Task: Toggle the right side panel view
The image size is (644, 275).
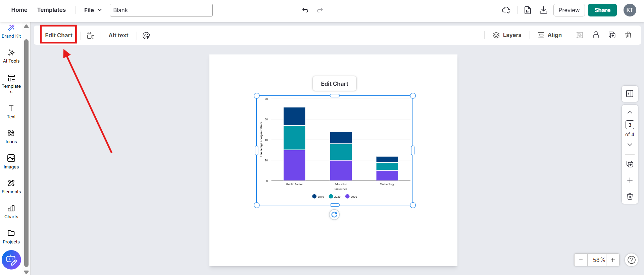Action: click(x=630, y=94)
